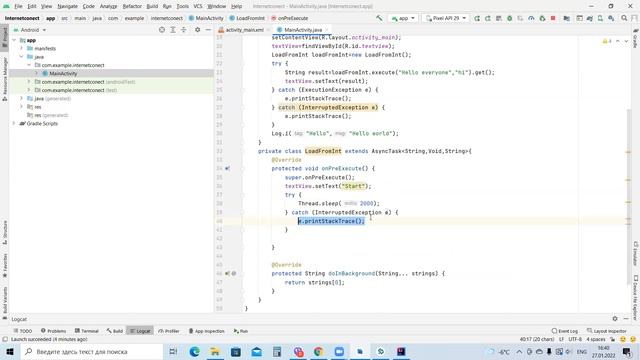Open the Build menu
This screenshot has height=360, width=640.
(x=152, y=6)
